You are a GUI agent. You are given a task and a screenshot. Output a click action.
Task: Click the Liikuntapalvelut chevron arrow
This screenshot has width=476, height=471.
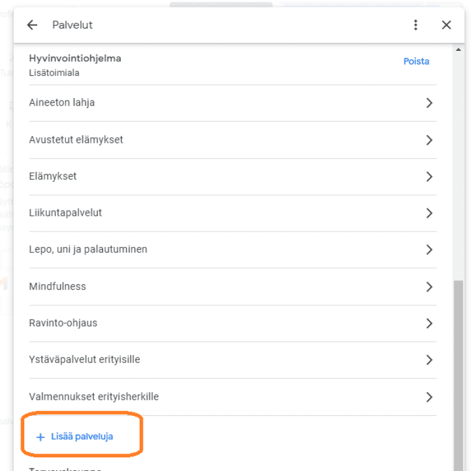[x=429, y=213]
